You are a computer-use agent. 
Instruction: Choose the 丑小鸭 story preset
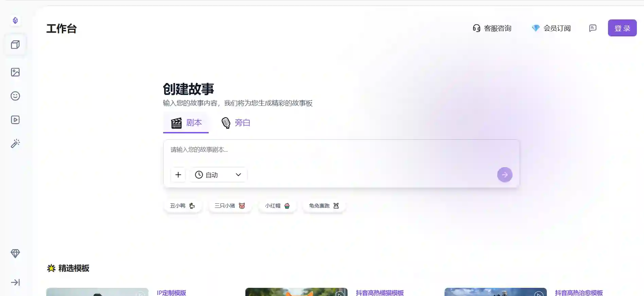click(x=183, y=206)
